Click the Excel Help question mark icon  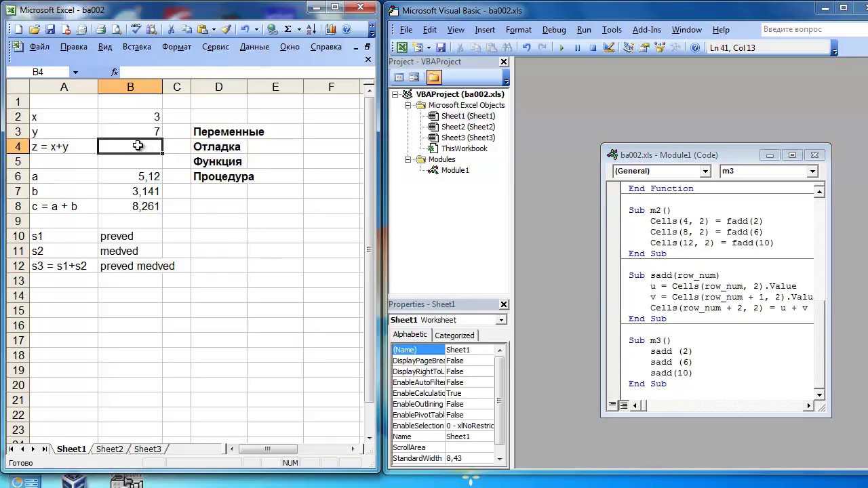(x=347, y=29)
